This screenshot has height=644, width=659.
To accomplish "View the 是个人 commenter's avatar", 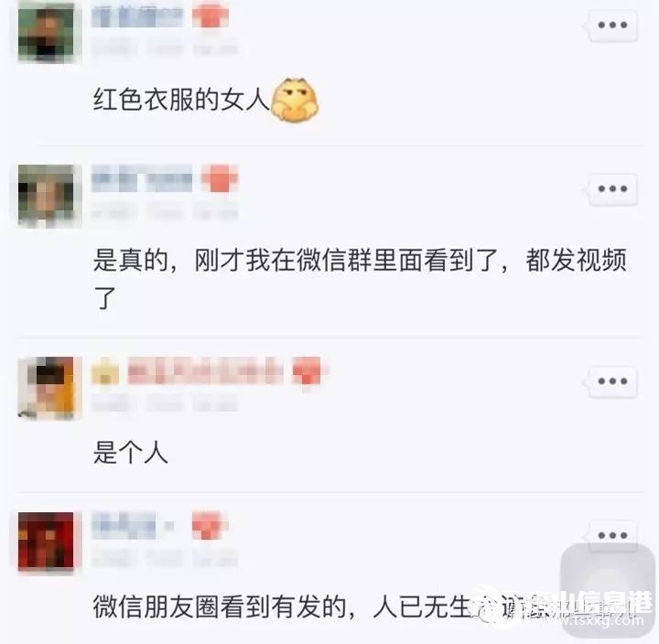I will (x=46, y=387).
